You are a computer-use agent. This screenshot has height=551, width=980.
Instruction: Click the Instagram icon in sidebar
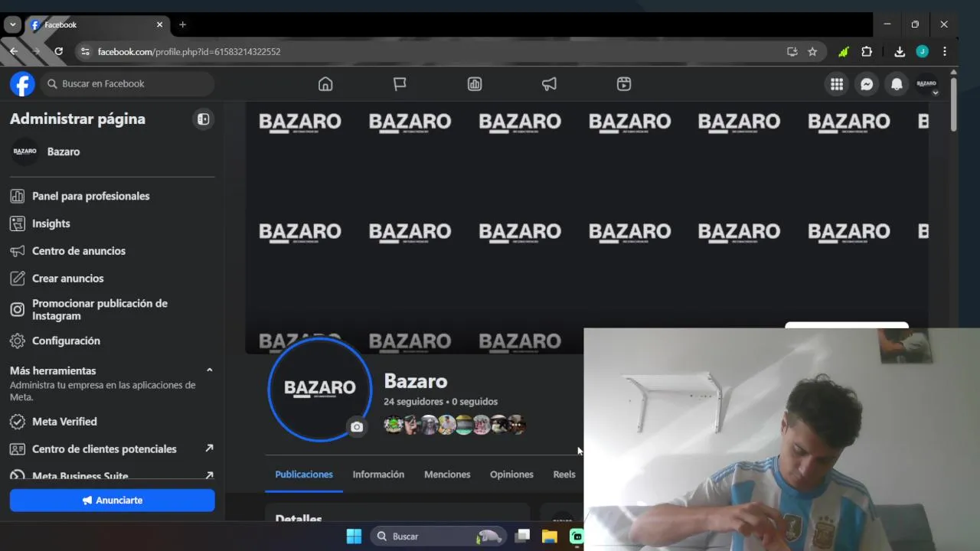[17, 309]
